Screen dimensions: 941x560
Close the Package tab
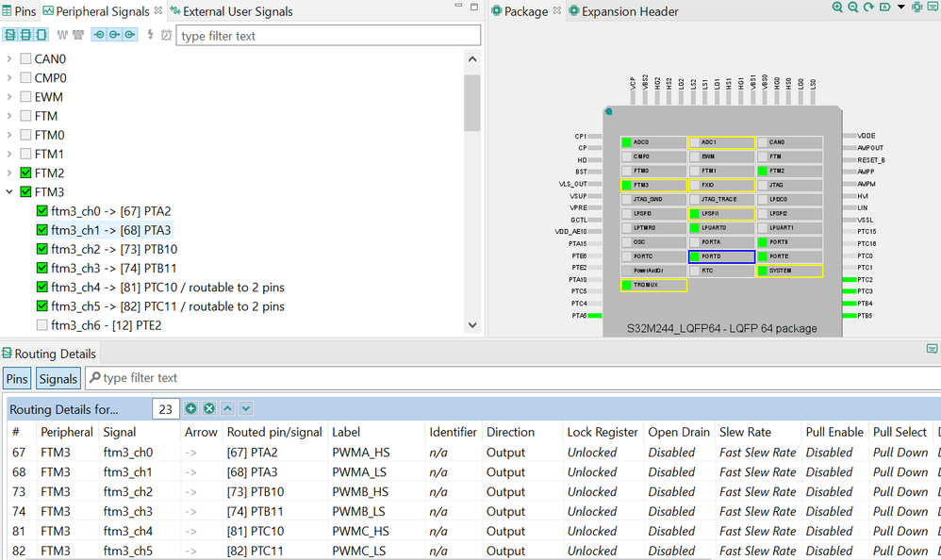557,10
